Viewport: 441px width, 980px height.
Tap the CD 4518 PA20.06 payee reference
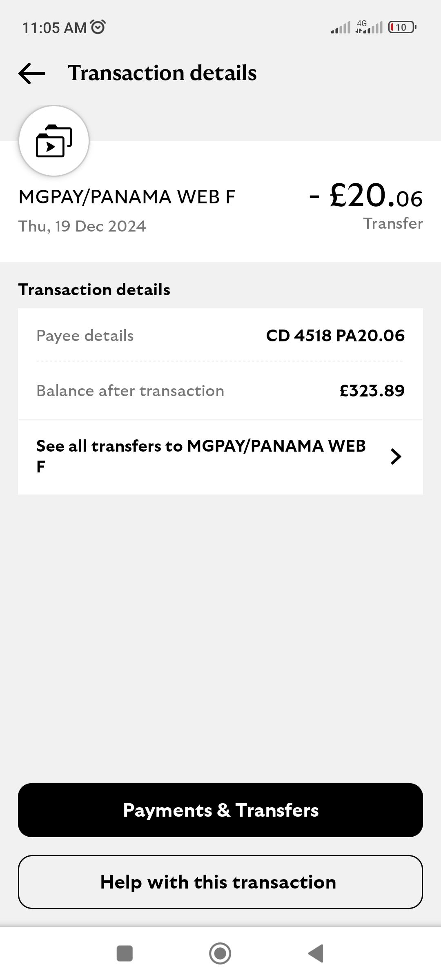tap(335, 336)
